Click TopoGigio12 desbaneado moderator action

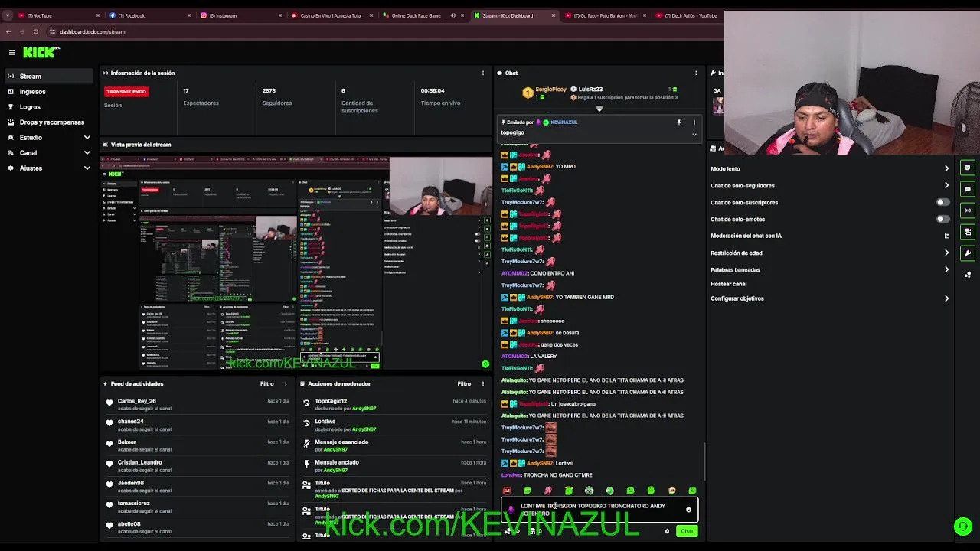tap(394, 404)
